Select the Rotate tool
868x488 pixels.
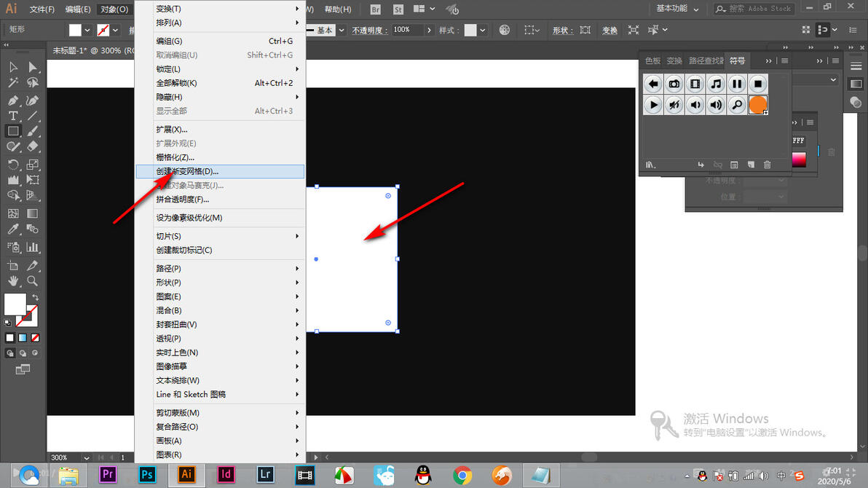tap(13, 165)
